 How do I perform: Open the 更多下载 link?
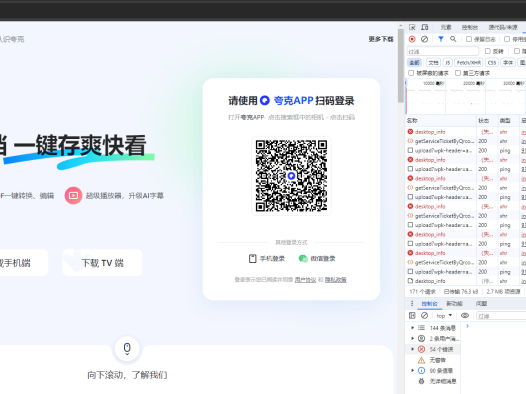(381, 39)
